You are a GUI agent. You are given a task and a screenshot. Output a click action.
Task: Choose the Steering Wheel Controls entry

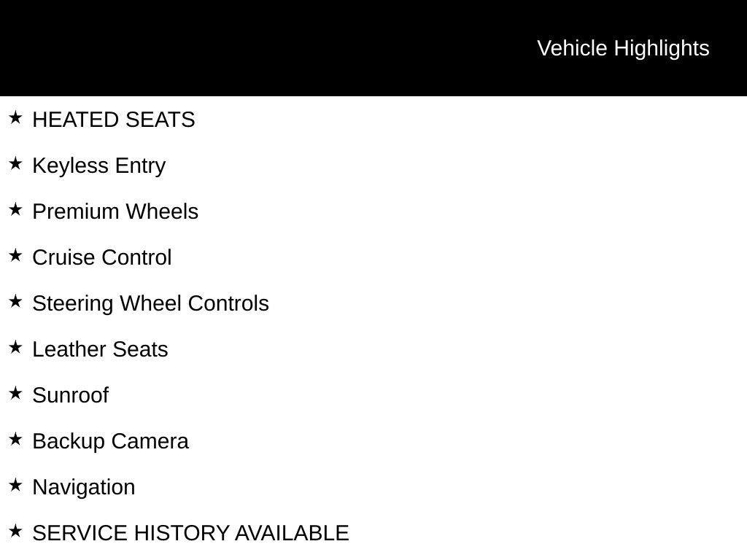[150, 303]
